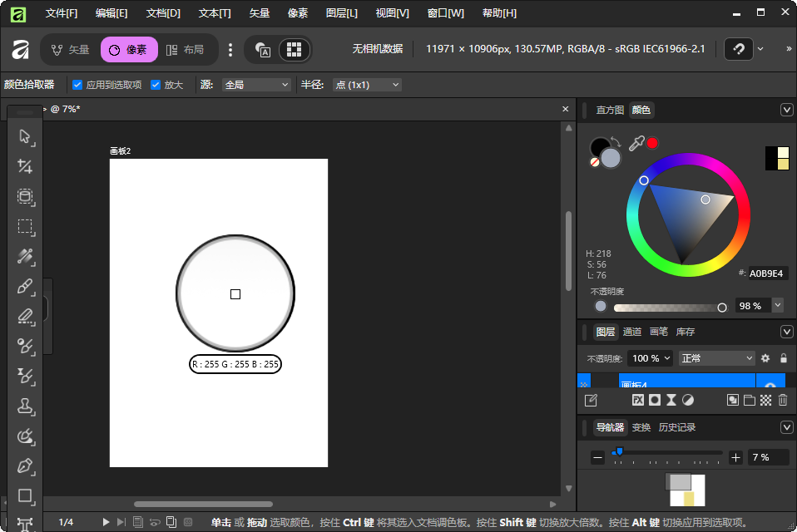Open the 图层[L] menu
This screenshot has width=797, height=532.
tap(342, 13)
